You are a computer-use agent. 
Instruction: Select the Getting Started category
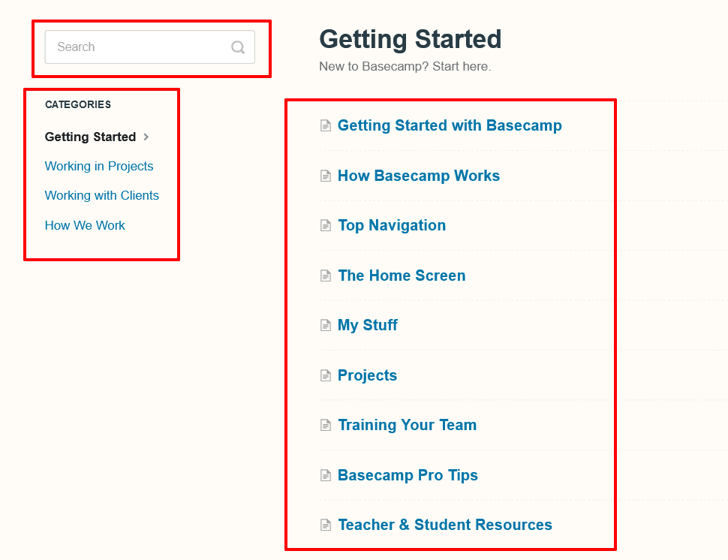pos(90,137)
